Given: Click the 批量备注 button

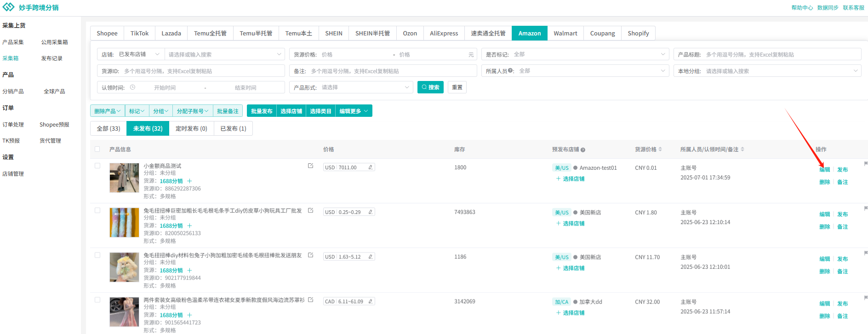Looking at the screenshot, I should coord(228,111).
